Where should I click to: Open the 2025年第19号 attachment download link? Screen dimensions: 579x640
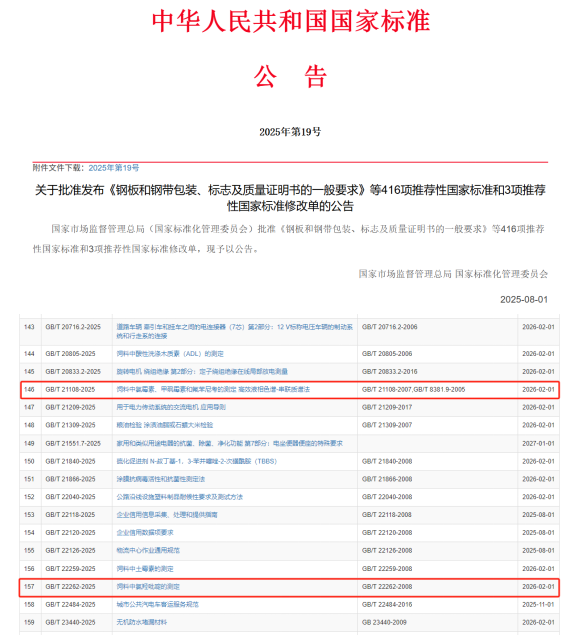(x=113, y=168)
